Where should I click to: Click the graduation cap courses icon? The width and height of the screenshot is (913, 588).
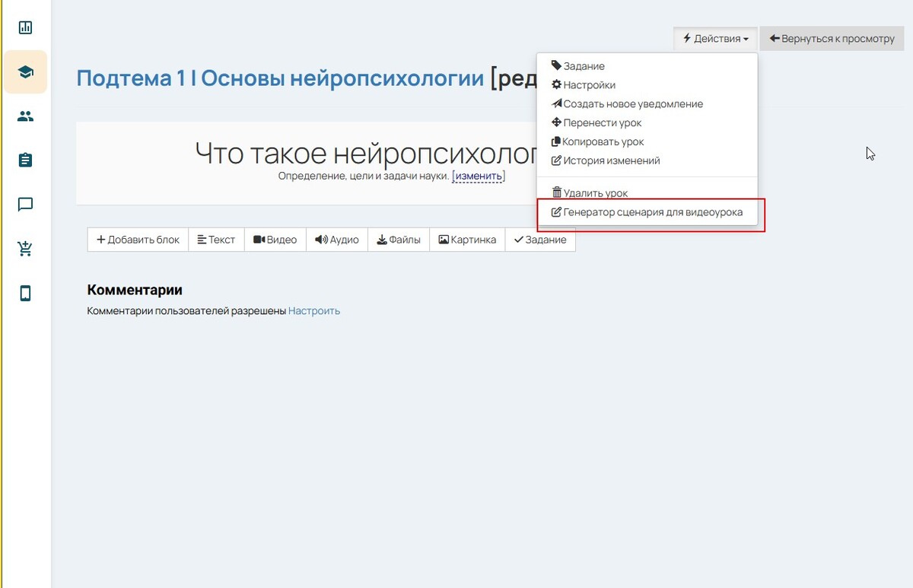click(x=25, y=72)
